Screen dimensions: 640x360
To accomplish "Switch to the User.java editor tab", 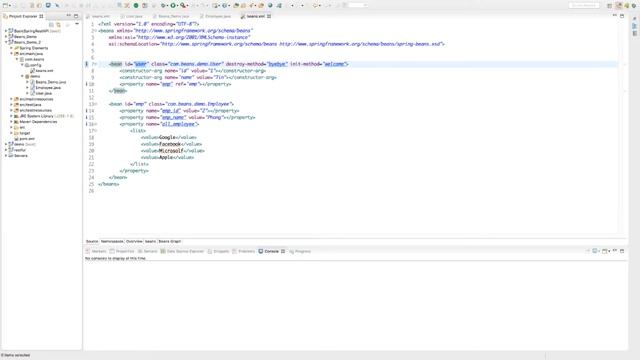I will [134, 16].
